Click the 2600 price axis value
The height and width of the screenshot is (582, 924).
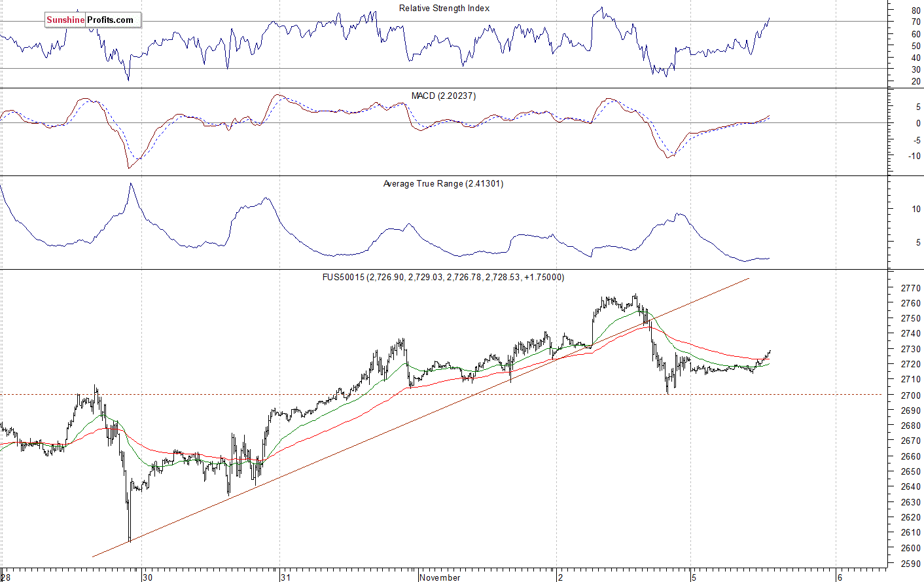(911, 549)
